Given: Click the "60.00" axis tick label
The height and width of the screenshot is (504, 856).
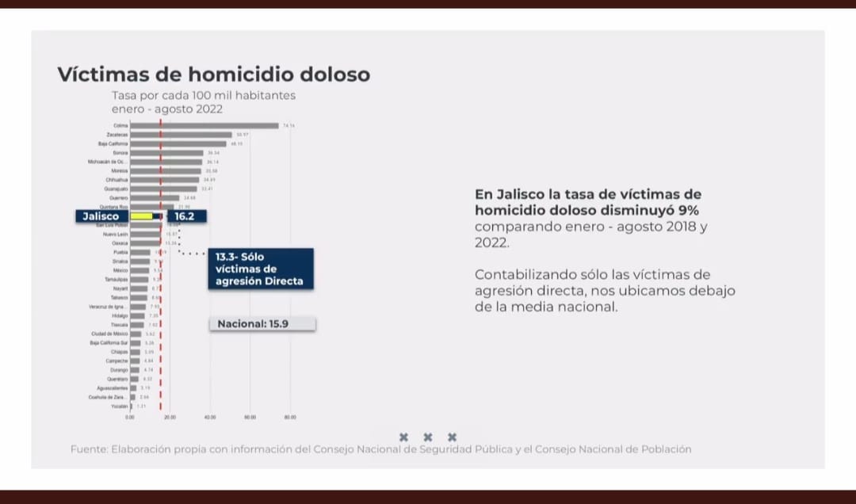Looking at the screenshot, I should click(250, 417).
